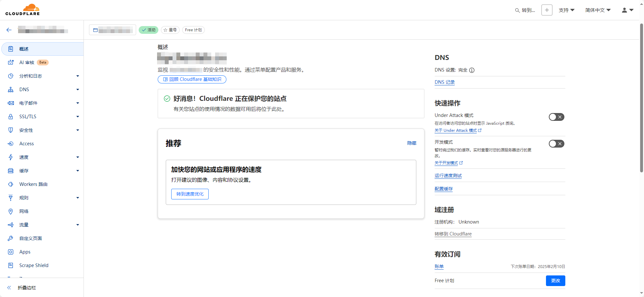Click 折叠边栏 collapse sidebar label
Viewport: 644px width, 297px height.
point(27,288)
